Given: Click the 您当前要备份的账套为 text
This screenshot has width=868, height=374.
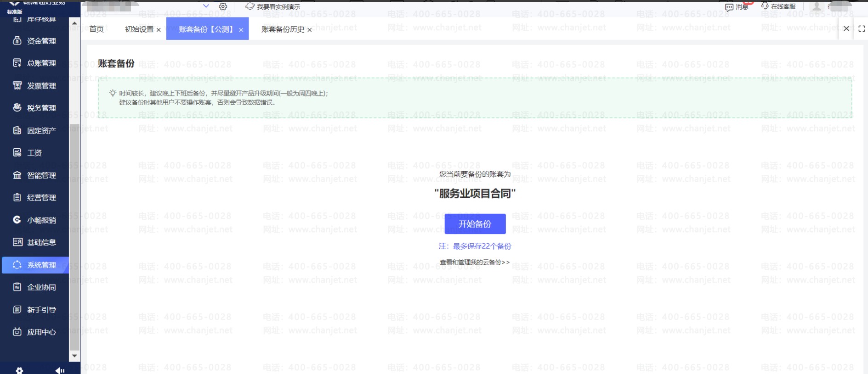Looking at the screenshot, I should [475, 174].
